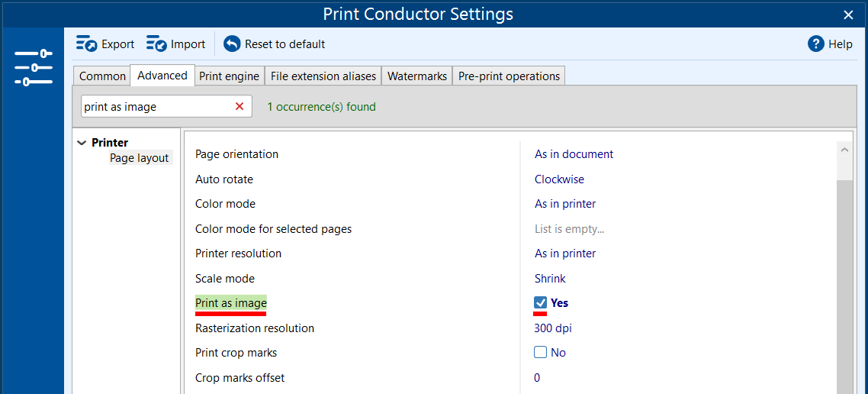Change Auto rotate value Clockwise
The width and height of the screenshot is (868, 394).
click(559, 179)
